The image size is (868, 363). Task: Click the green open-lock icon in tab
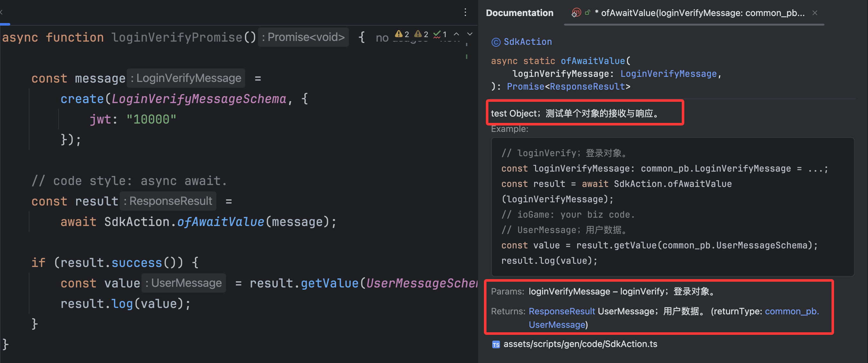click(587, 13)
